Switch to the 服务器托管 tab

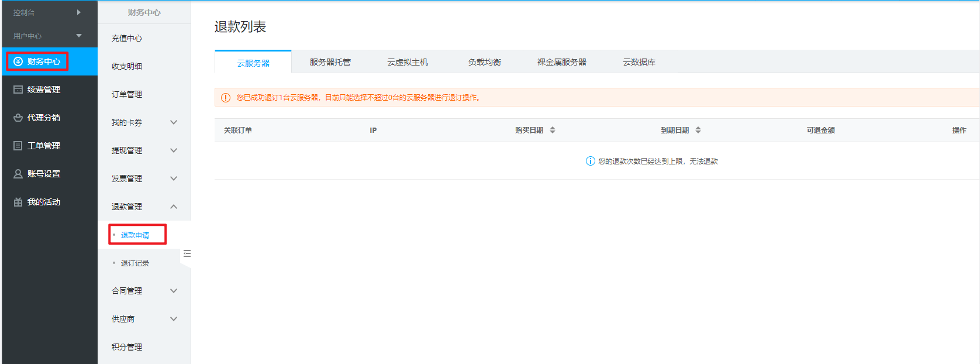pos(330,62)
